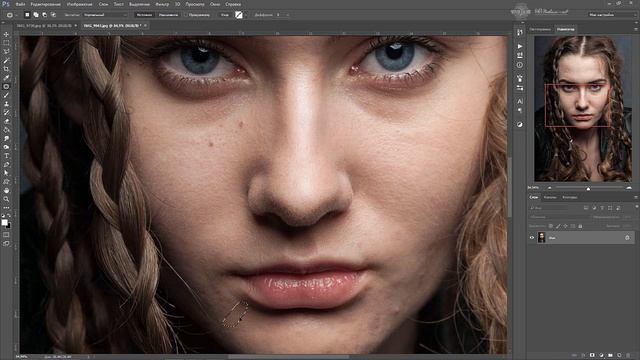Select the Dodge tool
640x360 pixels.
6,147
